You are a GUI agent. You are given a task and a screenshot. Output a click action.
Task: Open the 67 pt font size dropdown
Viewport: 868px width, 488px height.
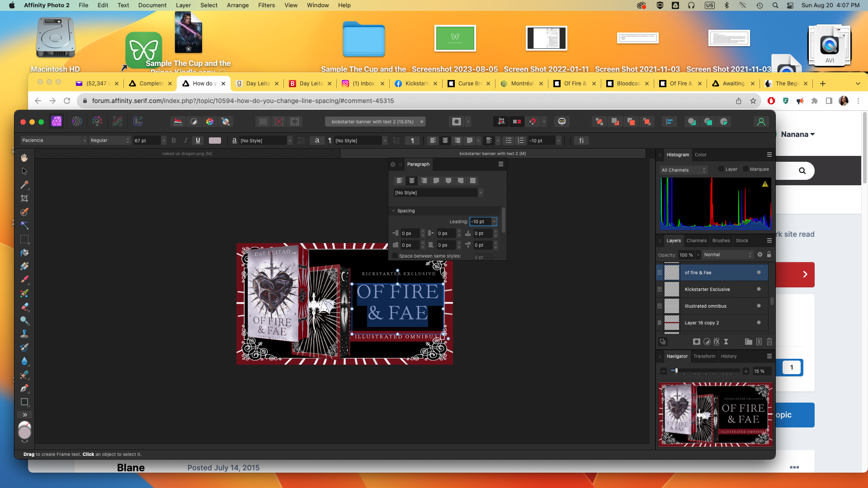(x=164, y=141)
